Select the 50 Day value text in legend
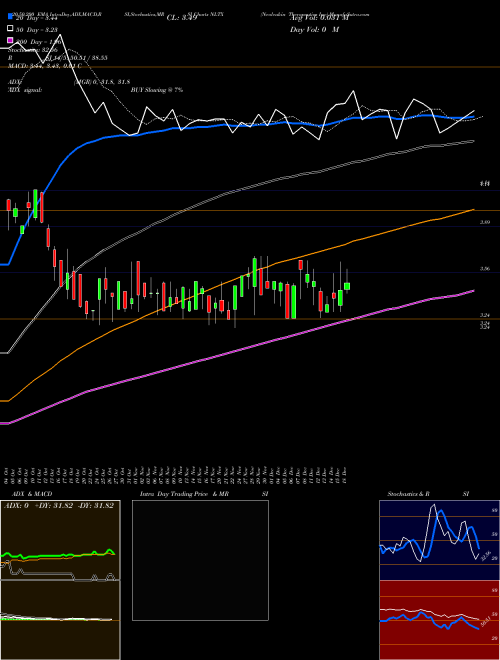Viewport: 500px width, 660px height. coord(36,29)
